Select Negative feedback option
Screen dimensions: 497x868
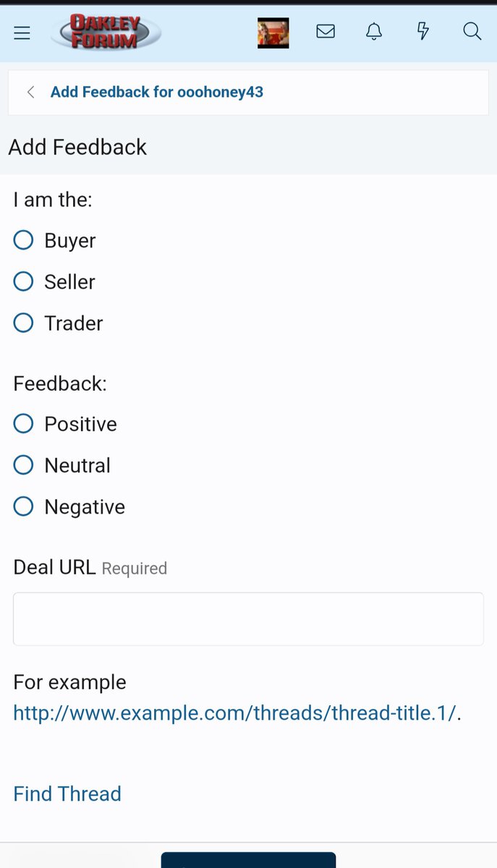tap(23, 506)
